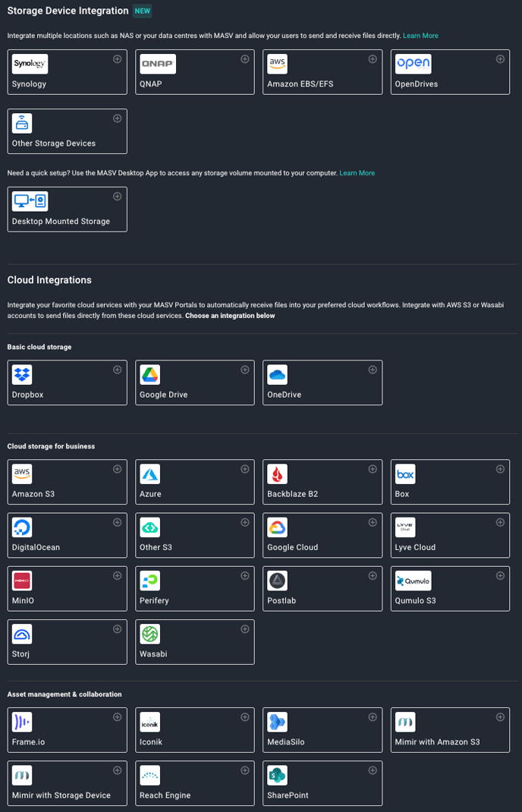Screen dimensions: 522x812
Task: Click the MinIO card label
Action: pyautogui.click(x=23, y=601)
